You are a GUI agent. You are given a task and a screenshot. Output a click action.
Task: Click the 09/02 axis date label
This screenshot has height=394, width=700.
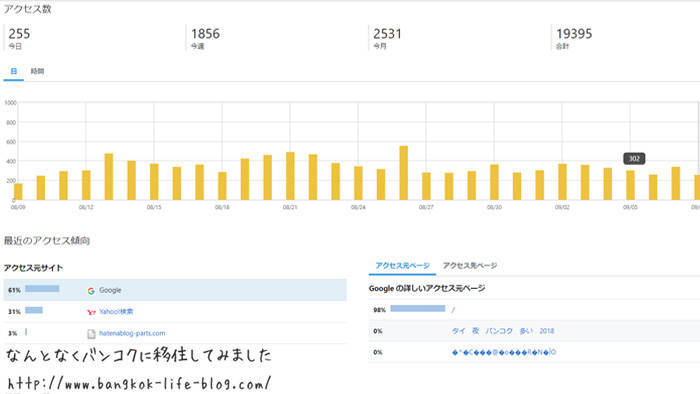[x=562, y=207]
